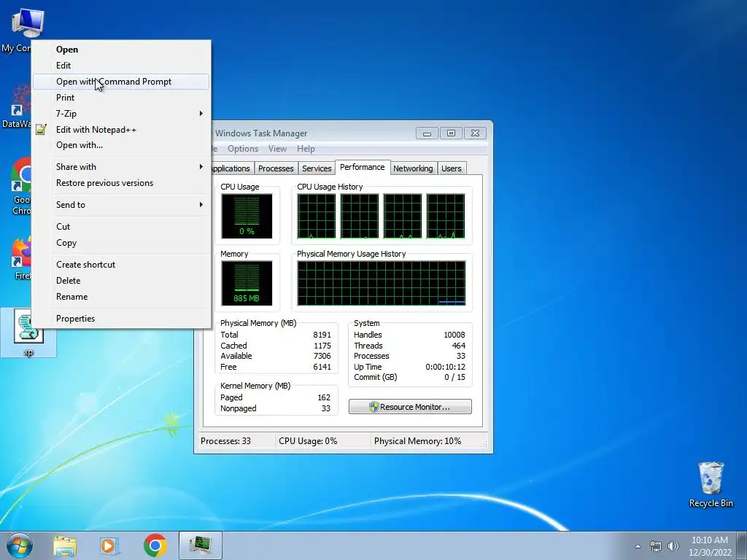The height and width of the screenshot is (560, 747).
Task: Launch Windows Media Player from taskbar
Action: (109, 545)
